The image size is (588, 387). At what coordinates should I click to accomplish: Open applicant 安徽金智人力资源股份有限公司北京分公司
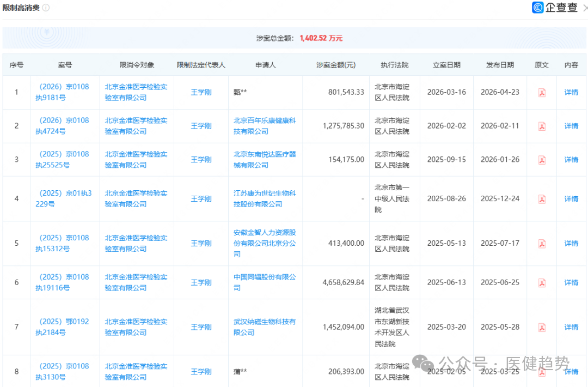point(265,244)
